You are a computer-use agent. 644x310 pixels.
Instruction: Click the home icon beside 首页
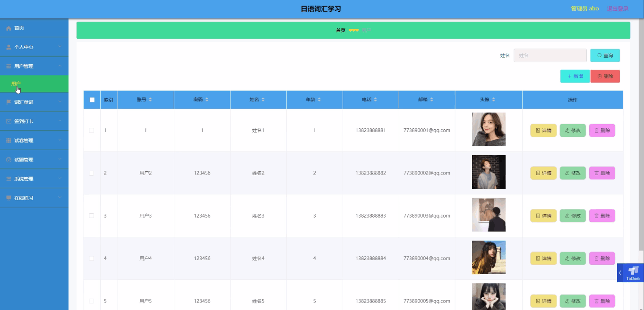(x=9, y=28)
